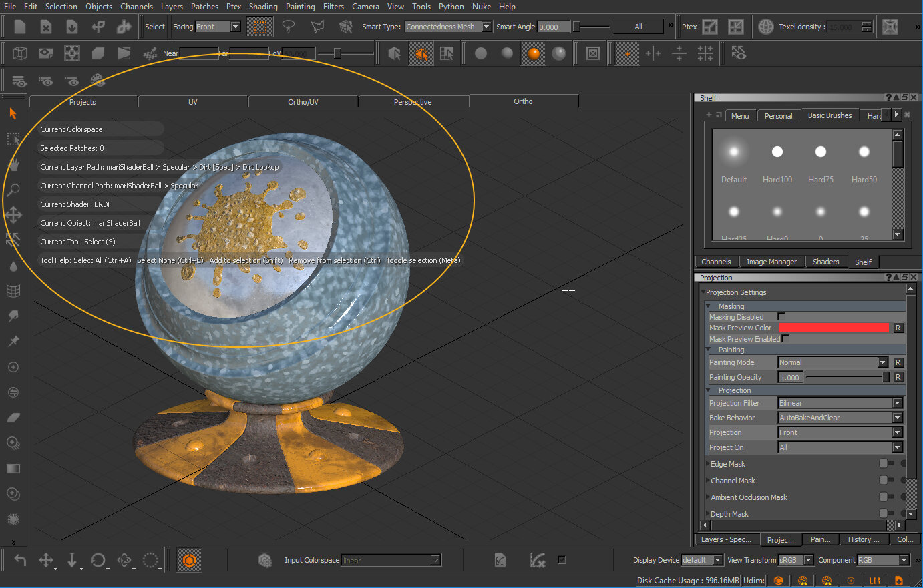Switch on the Edge Mask toggle

click(886, 463)
